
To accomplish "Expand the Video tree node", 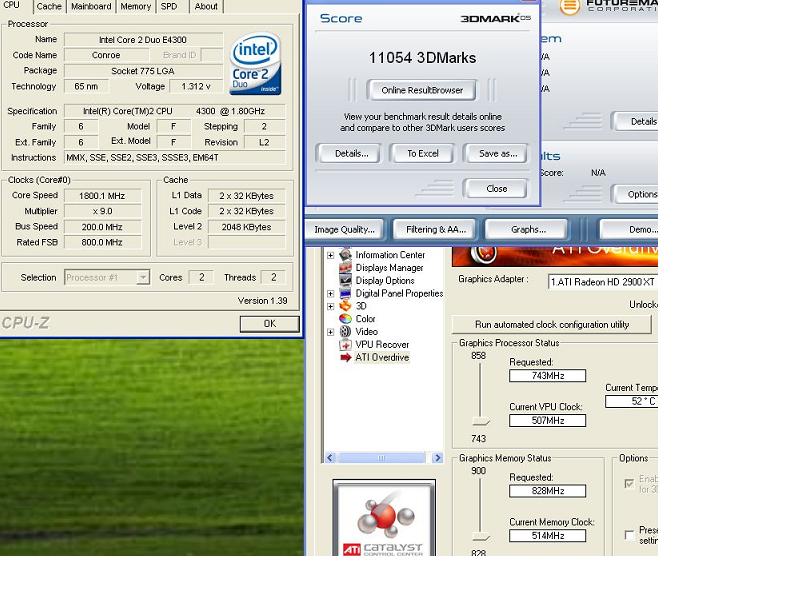I will [x=331, y=332].
